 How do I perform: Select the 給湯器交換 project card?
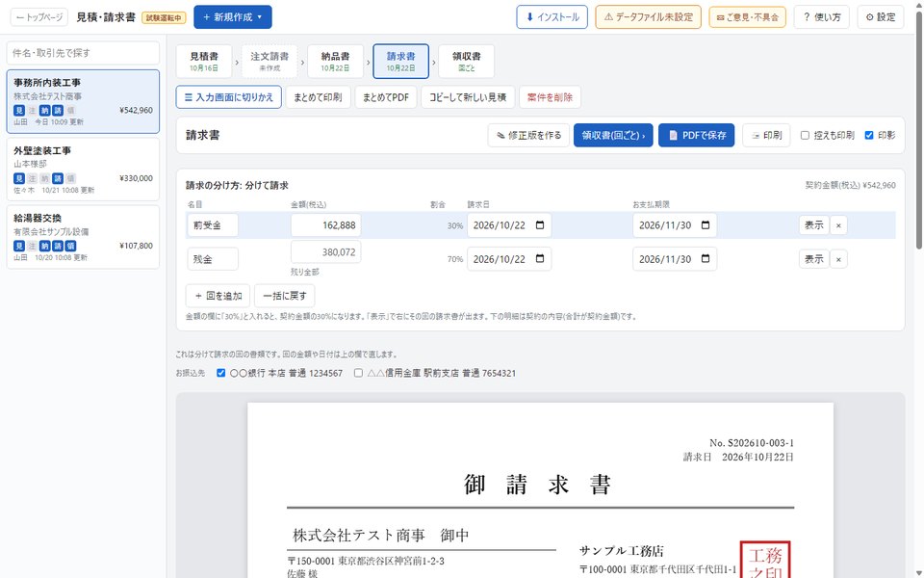click(x=83, y=237)
